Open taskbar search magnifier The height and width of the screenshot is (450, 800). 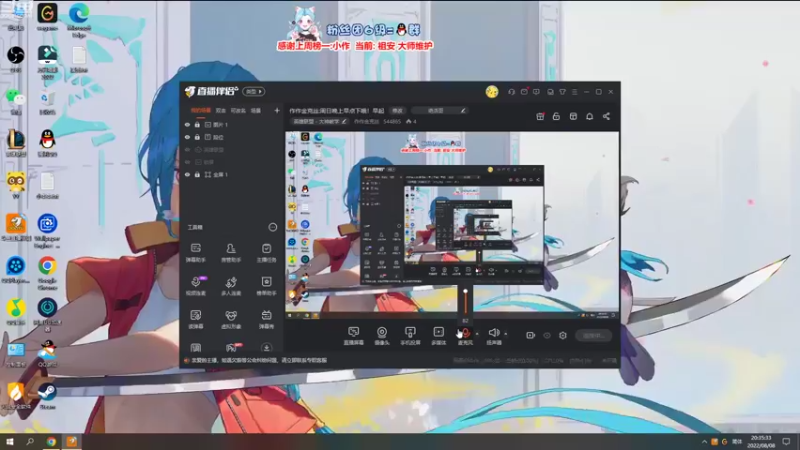tap(30, 441)
